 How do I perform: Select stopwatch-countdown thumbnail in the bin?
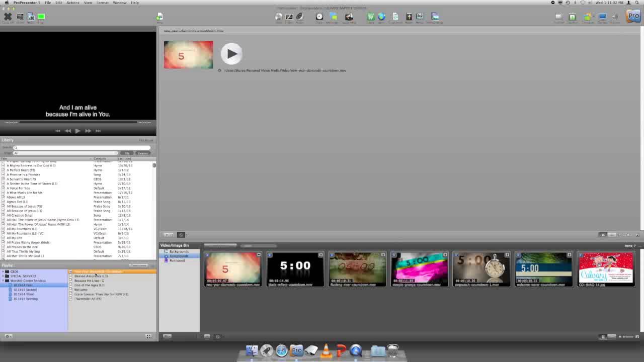pos(481,269)
